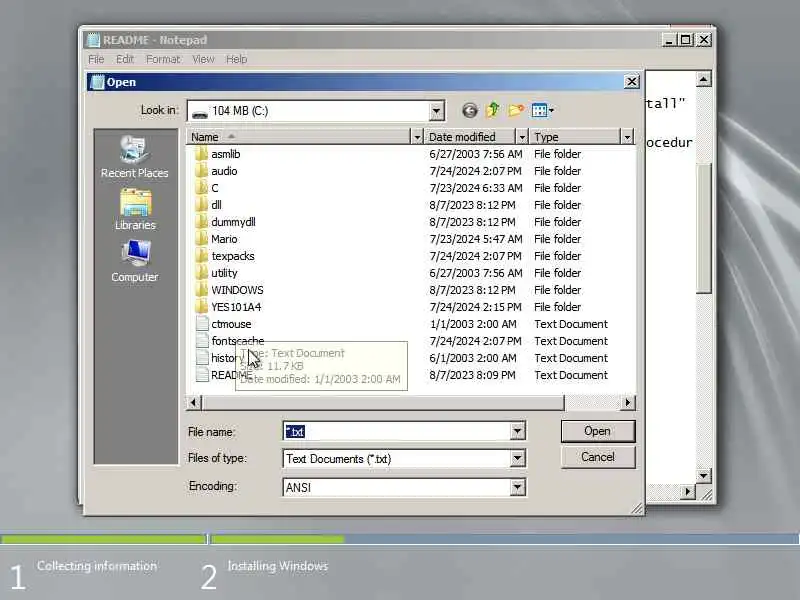Viewport: 800px width, 600px height.
Task: Click the date 7/24/2024 2:15 PM
Action: tap(476, 307)
